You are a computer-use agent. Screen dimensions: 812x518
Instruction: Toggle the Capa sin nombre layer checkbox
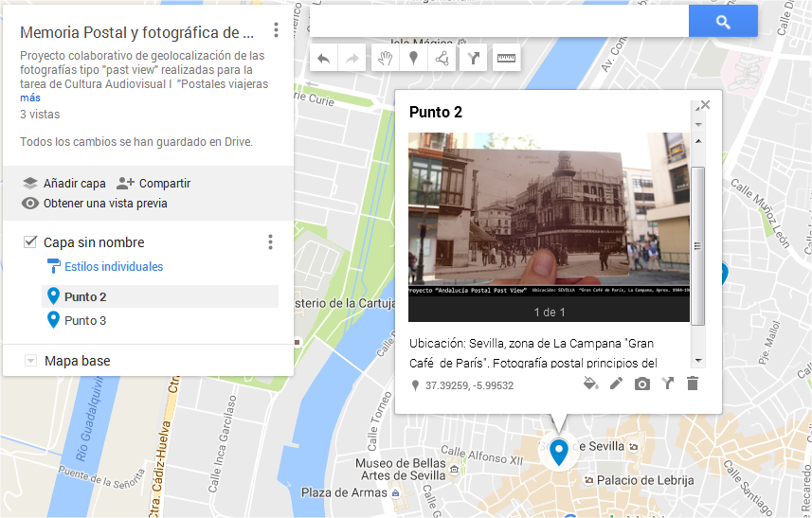(30, 241)
